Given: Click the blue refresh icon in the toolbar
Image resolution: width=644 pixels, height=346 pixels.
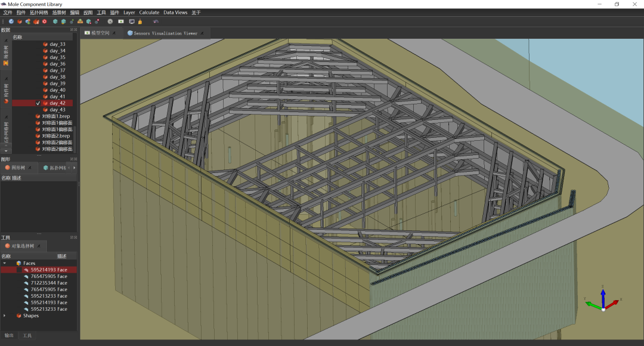Looking at the screenshot, I should pos(11,21).
